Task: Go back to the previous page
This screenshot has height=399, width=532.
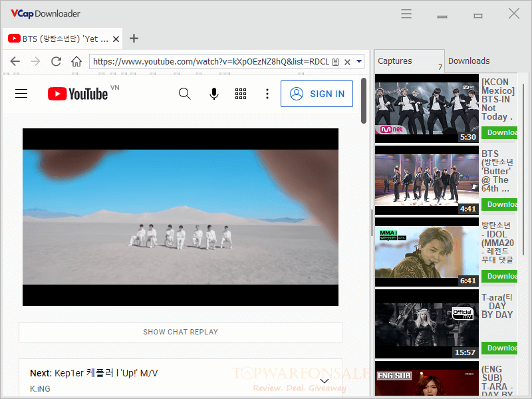Action: [x=15, y=61]
